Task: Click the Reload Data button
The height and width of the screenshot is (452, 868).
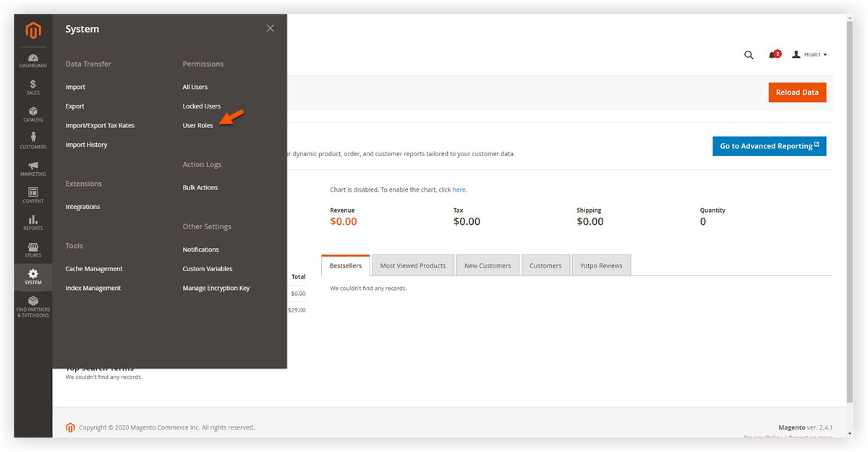Action: [x=797, y=92]
